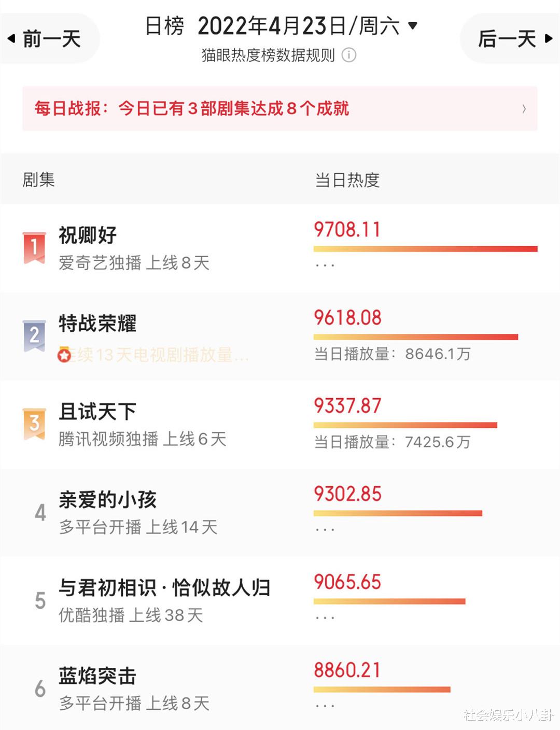
Task: Open the date dropdown triangle for 2022年4月23日
Action: pos(413,25)
